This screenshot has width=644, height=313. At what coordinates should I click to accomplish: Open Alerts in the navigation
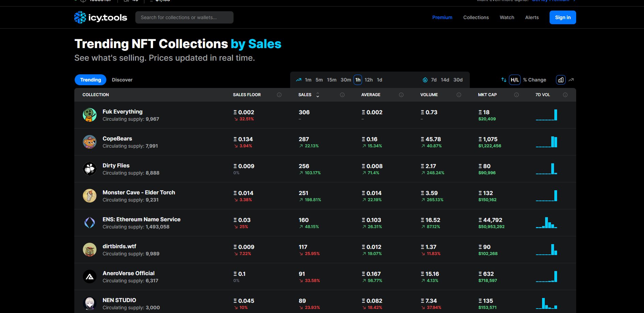[532, 17]
